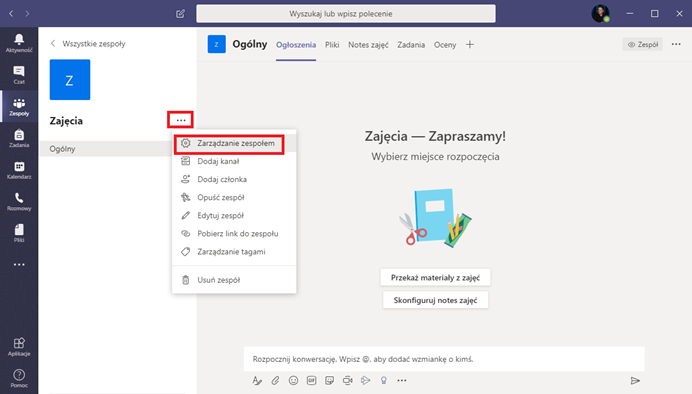Select Zespoły in the left rail
This screenshot has height=394, width=692.
[x=19, y=107]
